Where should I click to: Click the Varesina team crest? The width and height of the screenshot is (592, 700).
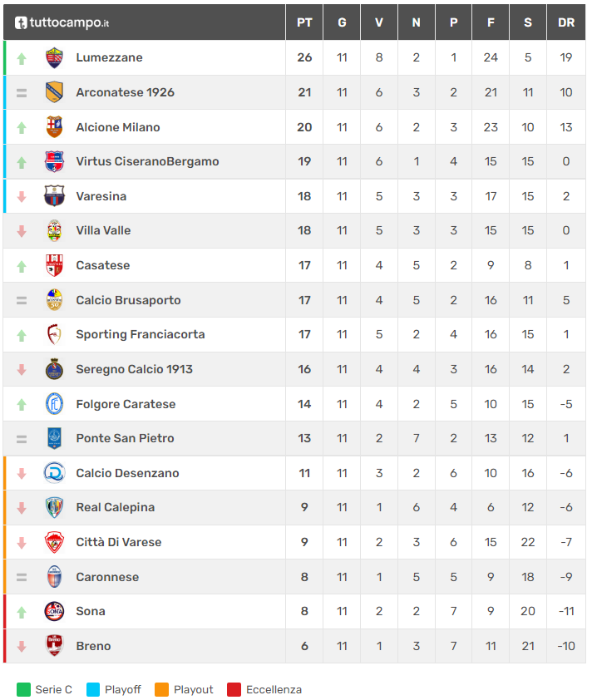tap(54, 196)
